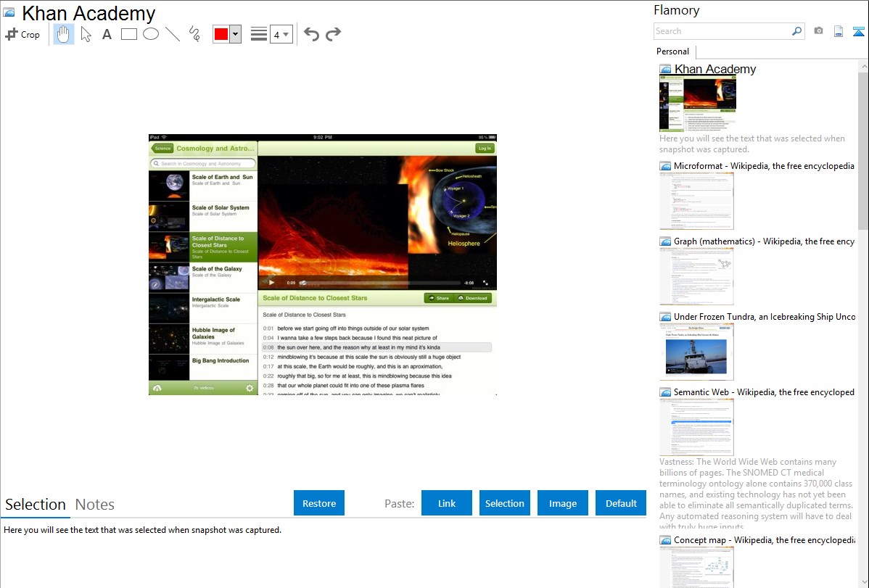Click the Cosmology search field in screenshot
The height and width of the screenshot is (588, 869).
tap(203, 163)
